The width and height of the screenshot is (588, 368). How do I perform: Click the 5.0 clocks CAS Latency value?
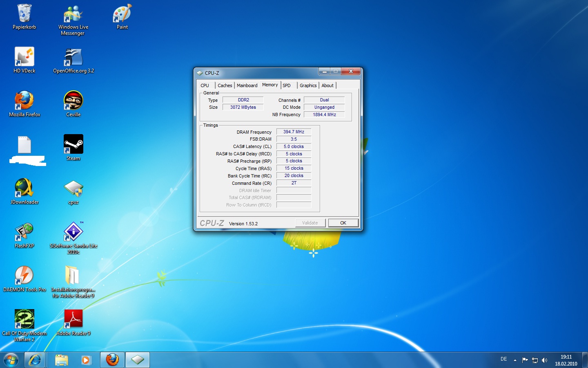point(294,146)
